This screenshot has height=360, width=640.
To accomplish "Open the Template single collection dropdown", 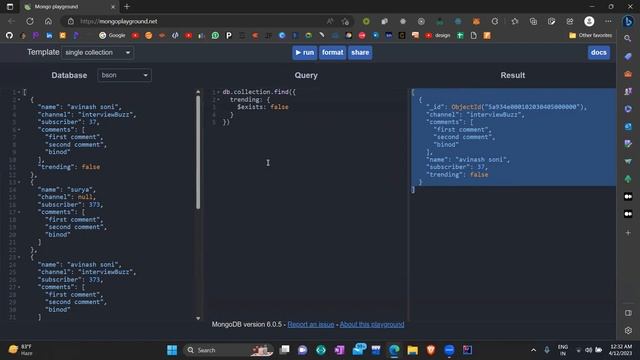I will click(x=98, y=53).
